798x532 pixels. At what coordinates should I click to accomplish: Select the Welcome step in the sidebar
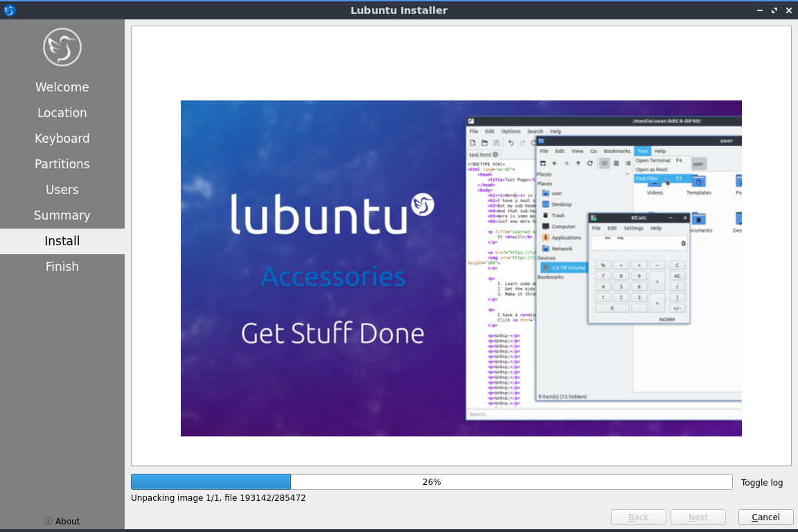pyautogui.click(x=62, y=87)
